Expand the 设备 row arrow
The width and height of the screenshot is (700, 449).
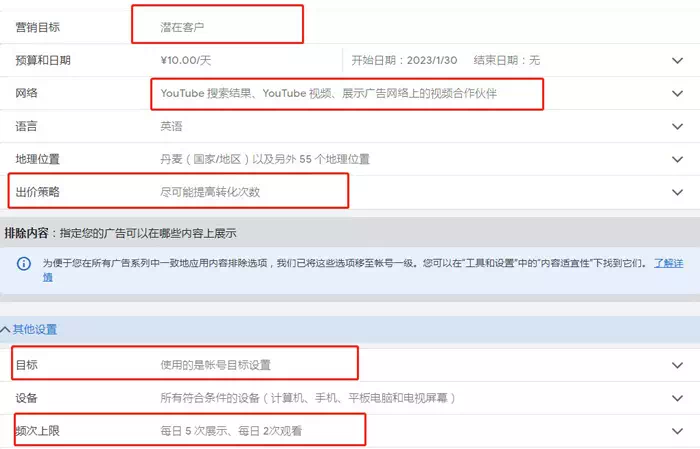678,398
